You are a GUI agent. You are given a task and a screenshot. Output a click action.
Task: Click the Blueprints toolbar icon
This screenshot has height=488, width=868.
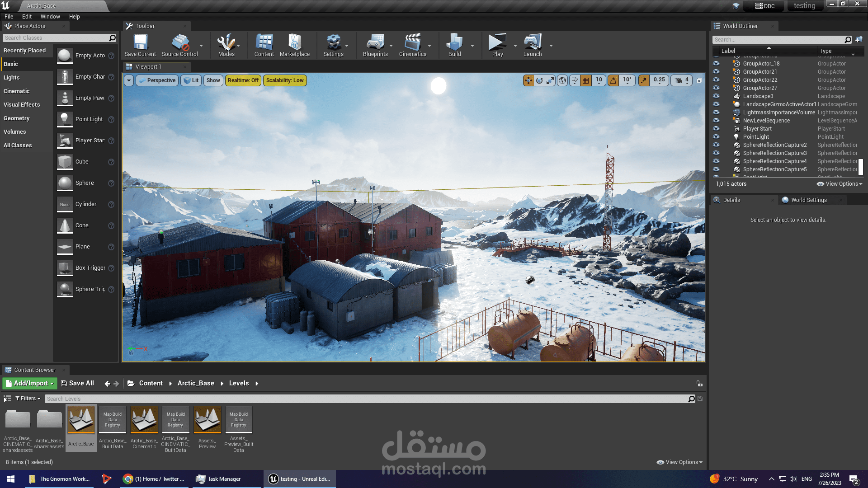[x=375, y=45]
